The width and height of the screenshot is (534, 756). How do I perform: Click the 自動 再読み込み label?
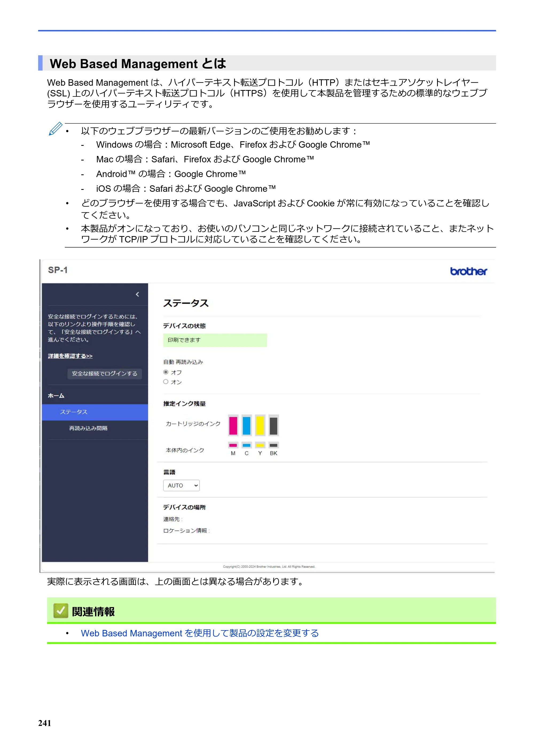pyautogui.click(x=183, y=362)
